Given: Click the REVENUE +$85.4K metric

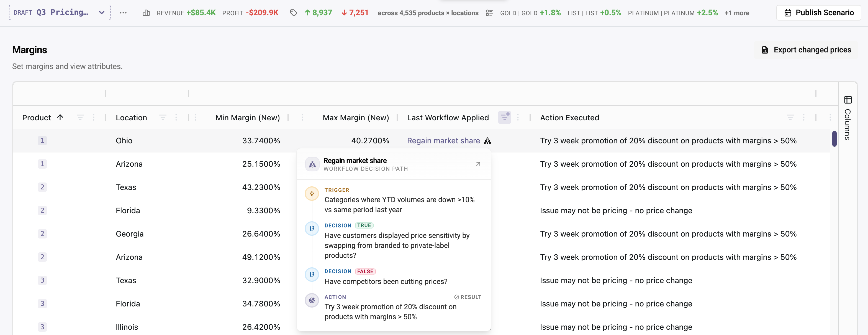Looking at the screenshot, I should tap(186, 13).
